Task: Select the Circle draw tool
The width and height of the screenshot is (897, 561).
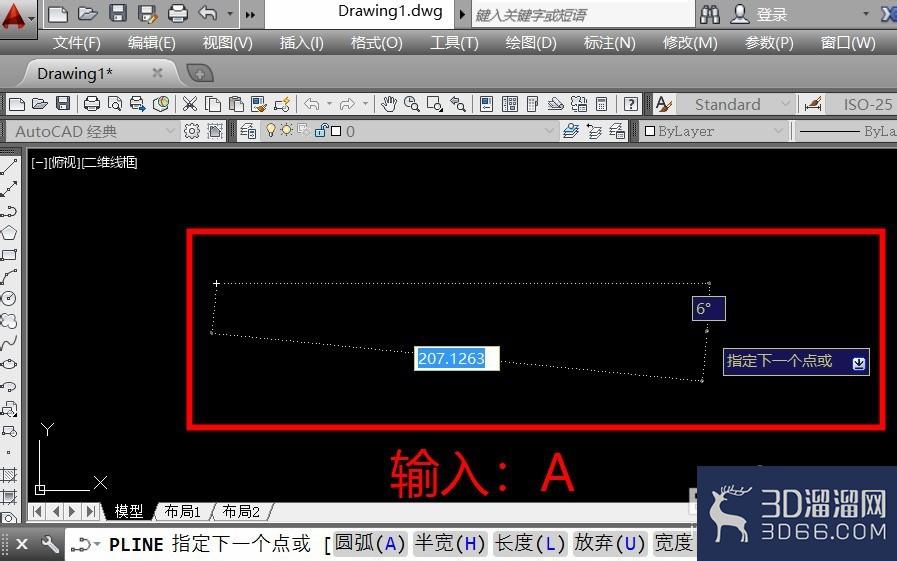Action: [x=9, y=299]
